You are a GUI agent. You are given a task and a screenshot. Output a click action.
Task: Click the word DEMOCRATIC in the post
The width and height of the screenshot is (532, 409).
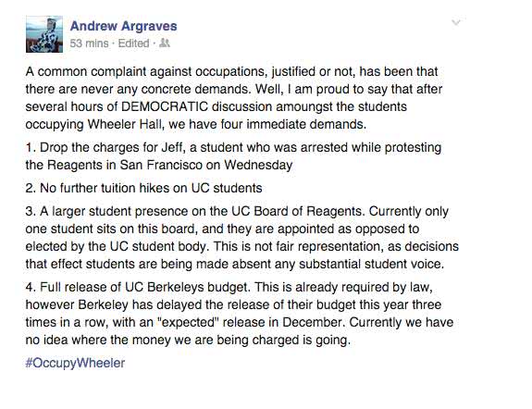point(165,106)
